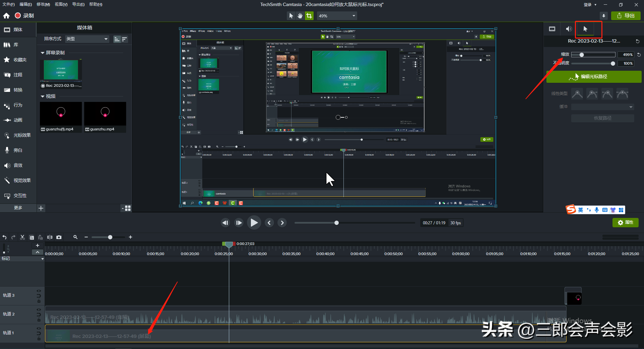Open the 库 (Library) sidebar tab
Viewport: 644px width, 349px height.
tap(18, 45)
